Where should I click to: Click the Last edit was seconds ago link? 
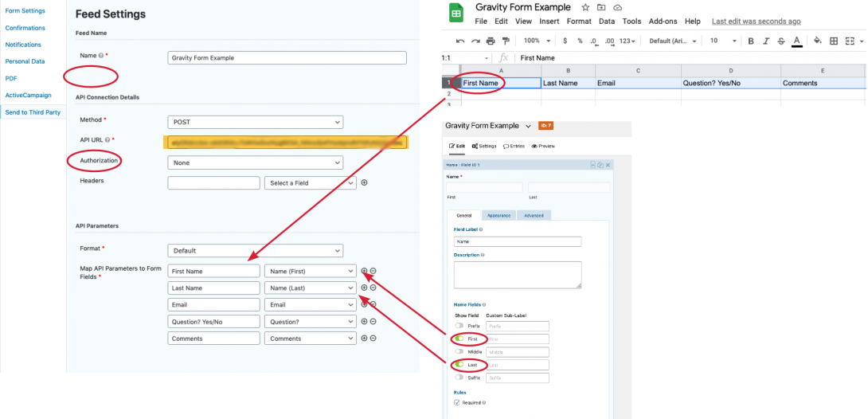coord(757,22)
